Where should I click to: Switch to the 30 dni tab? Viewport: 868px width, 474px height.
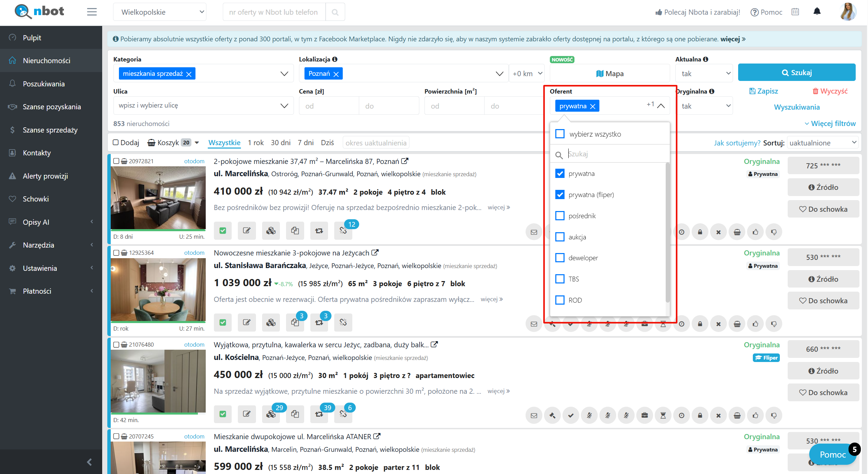pos(281,143)
